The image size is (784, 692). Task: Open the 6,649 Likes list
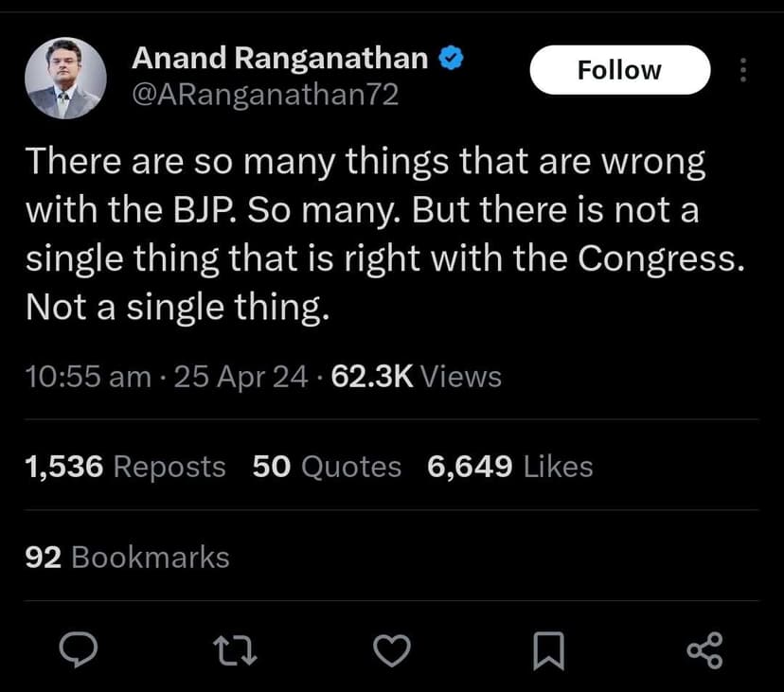tap(508, 466)
